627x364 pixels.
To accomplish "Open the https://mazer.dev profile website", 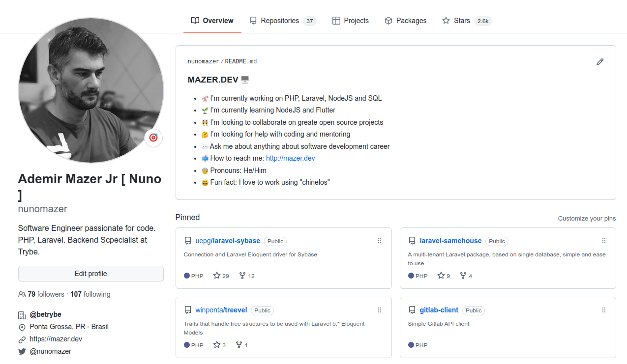I will coord(56,339).
